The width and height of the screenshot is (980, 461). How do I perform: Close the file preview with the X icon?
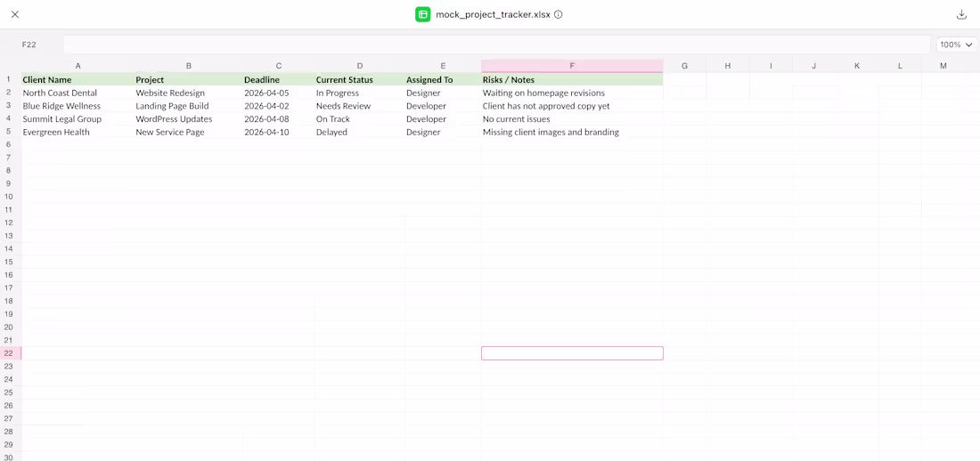click(x=15, y=14)
